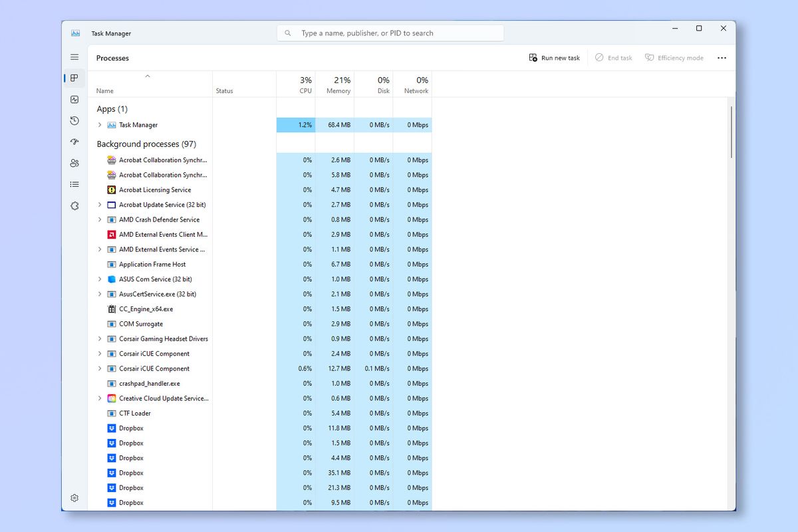Enable Efficiency mode for the selection
This screenshot has width=798, height=532.
coord(674,58)
